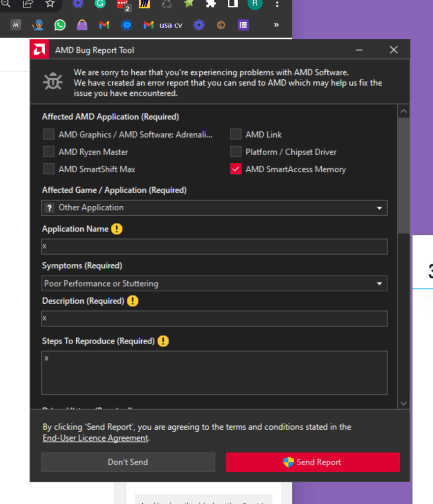Click the question mark icon beside Other Application
Image resolution: width=433 pixels, height=504 pixels.
(49, 208)
